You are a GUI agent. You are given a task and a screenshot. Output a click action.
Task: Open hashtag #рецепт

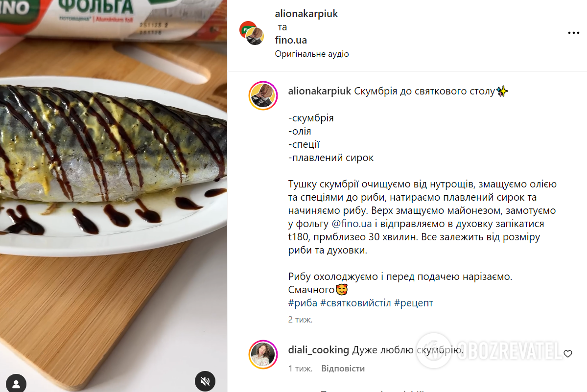click(414, 302)
